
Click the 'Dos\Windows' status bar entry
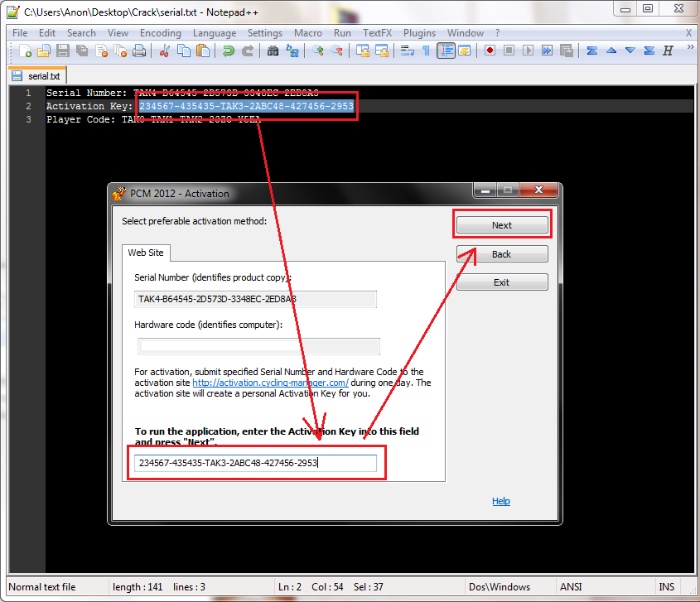499,587
